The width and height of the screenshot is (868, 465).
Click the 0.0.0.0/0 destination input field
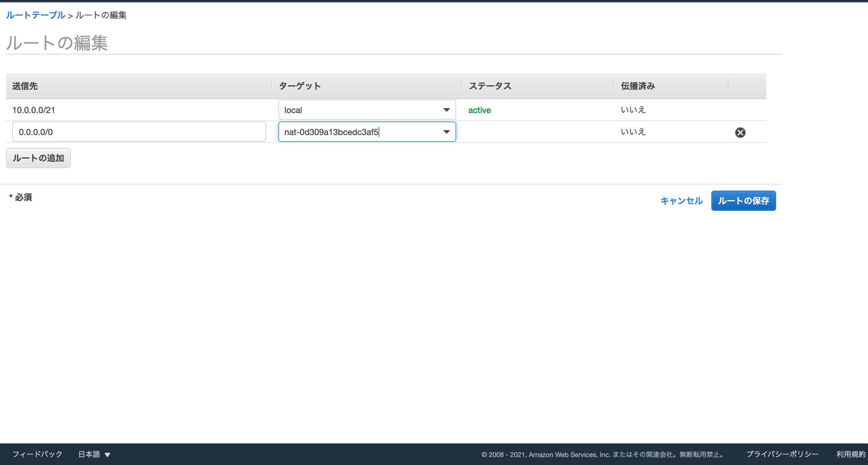point(139,132)
